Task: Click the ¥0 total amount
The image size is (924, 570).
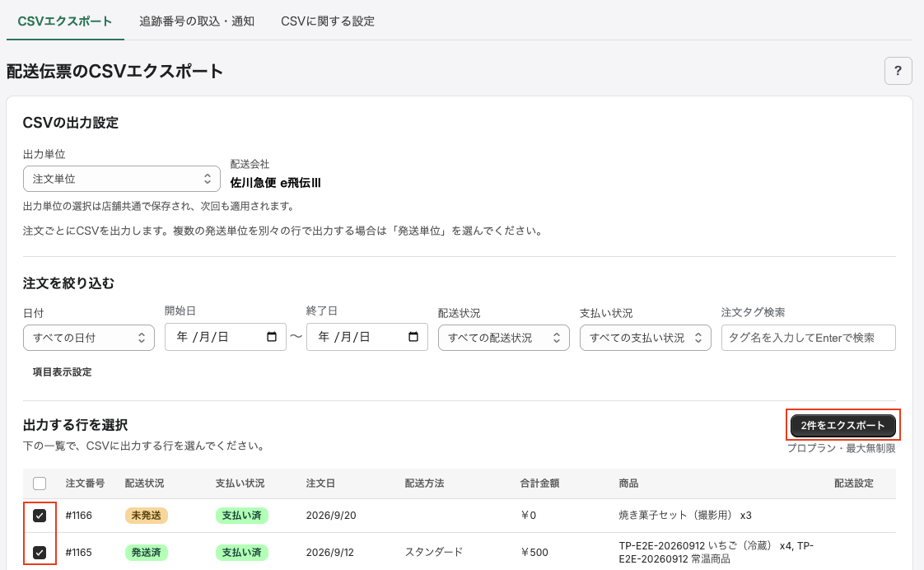Action: click(x=528, y=515)
